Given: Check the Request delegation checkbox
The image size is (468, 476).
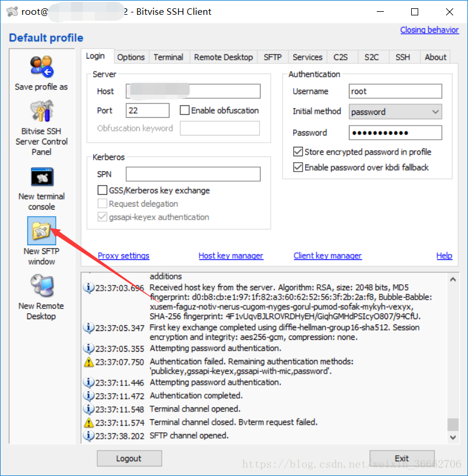Looking at the screenshot, I should tap(102, 204).
